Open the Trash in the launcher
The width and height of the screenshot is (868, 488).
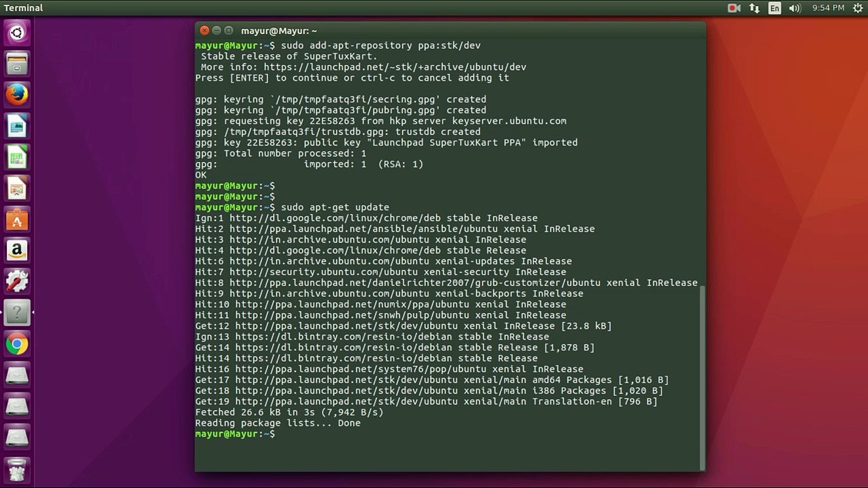[17, 469]
